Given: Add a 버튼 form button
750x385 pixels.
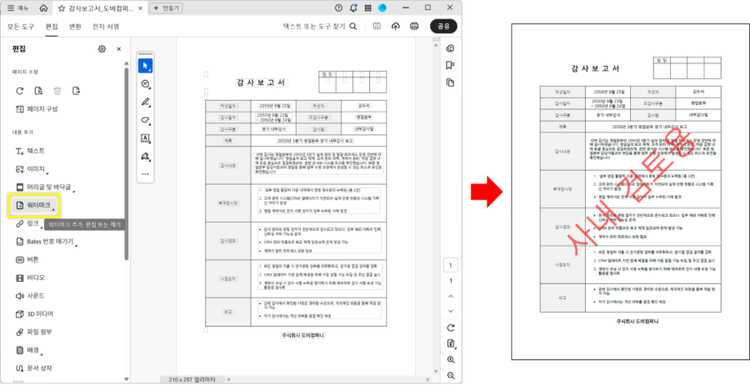Looking at the screenshot, I should pyautogui.click(x=27, y=260).
